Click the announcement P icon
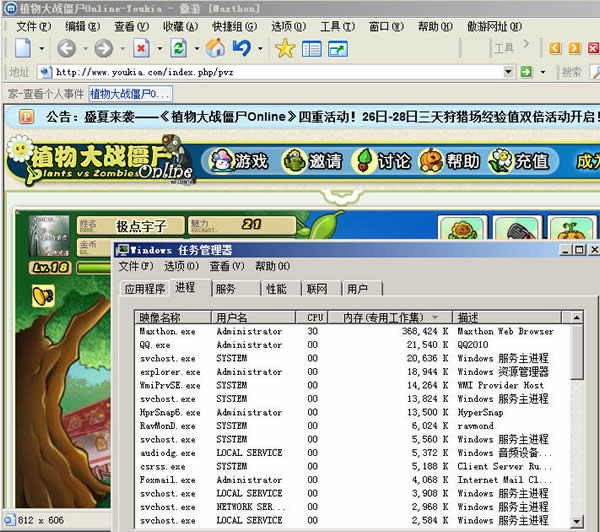600x532 pixels. 26,117
